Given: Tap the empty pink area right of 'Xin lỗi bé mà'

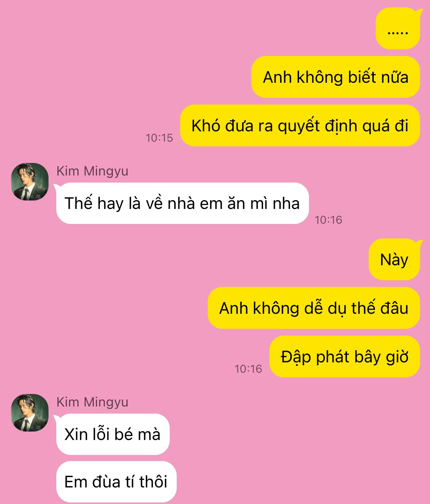Looking at the screenshot, I should (x=294, y=434).
